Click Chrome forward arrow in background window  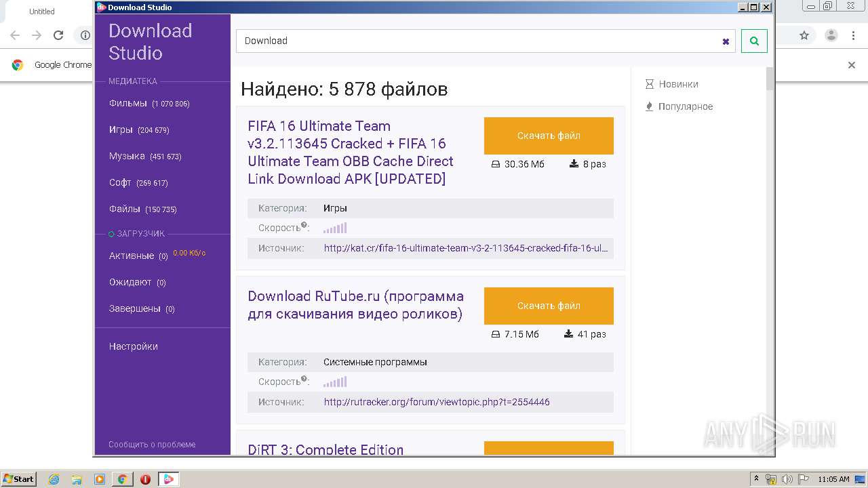click(37, 35)
